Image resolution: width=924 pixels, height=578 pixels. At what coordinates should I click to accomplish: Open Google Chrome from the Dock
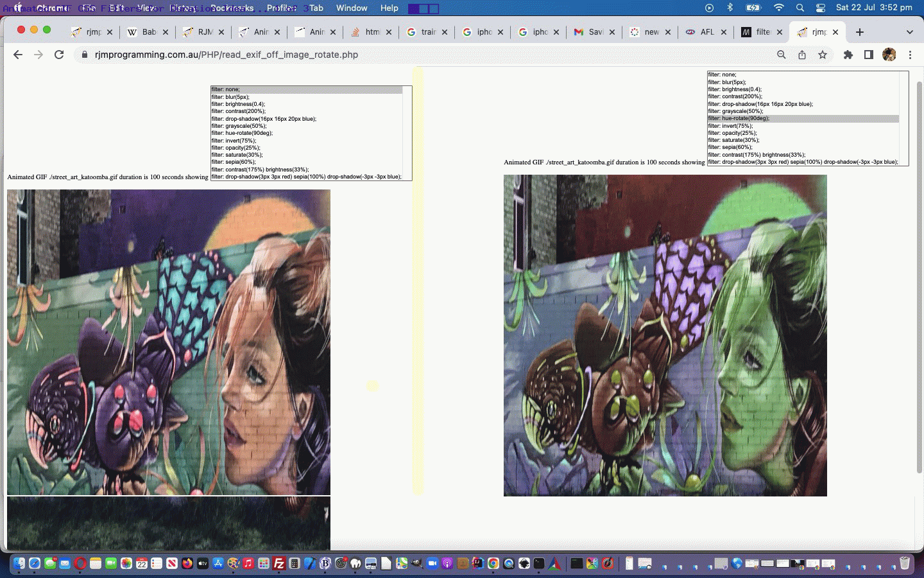pos(493,563)
